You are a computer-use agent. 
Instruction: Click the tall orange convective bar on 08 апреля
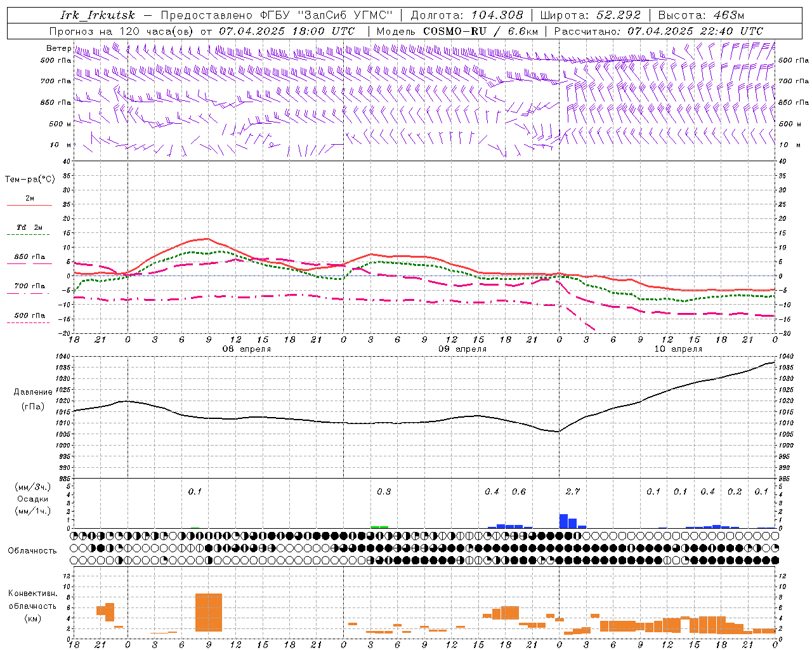pos(209,613)
